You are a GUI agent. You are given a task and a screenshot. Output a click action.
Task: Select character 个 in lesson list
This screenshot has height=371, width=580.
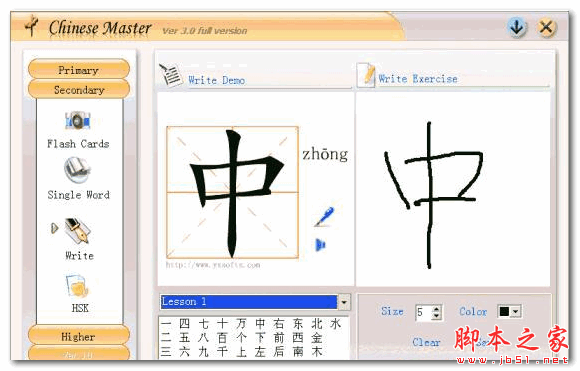241,338
